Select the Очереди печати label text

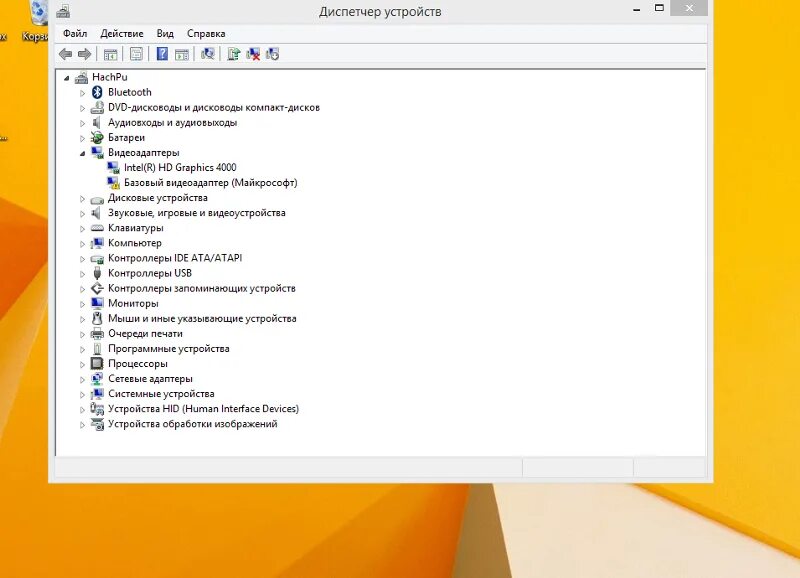(x=145, y=333)
